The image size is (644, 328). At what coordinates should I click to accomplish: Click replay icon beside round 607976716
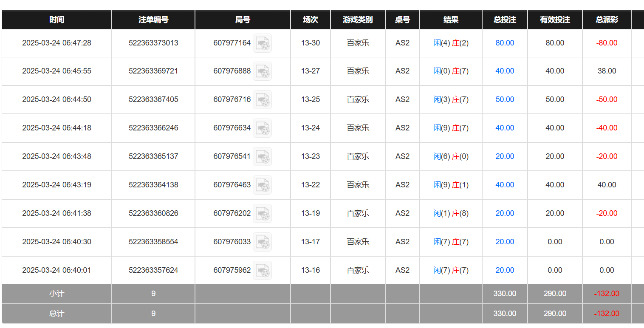(262, 100)
